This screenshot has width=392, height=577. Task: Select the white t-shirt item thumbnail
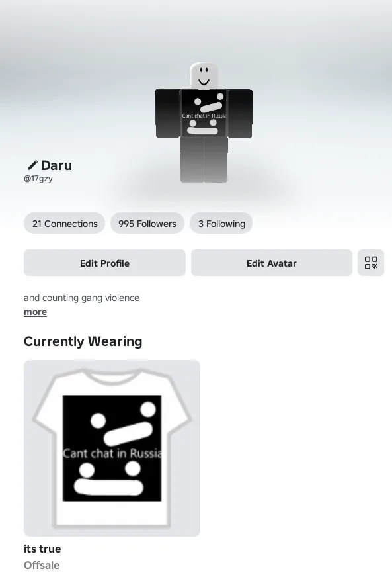point(112,448)
